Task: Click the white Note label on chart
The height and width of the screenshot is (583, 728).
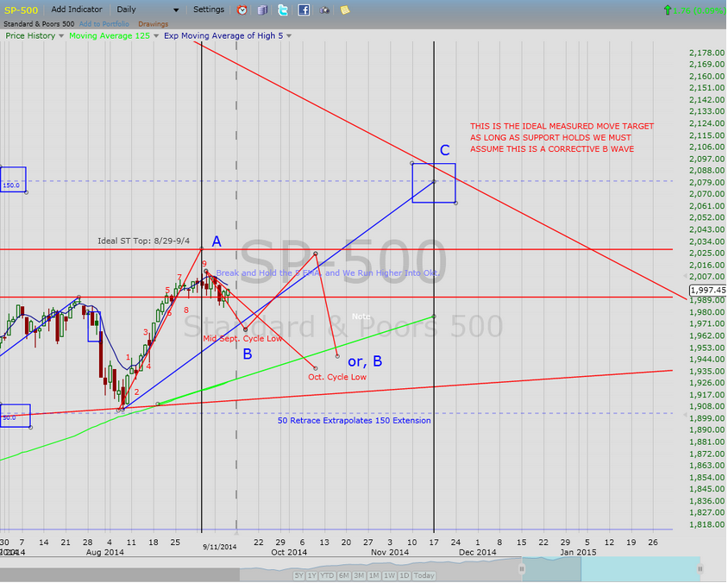Action: (361, 317)
